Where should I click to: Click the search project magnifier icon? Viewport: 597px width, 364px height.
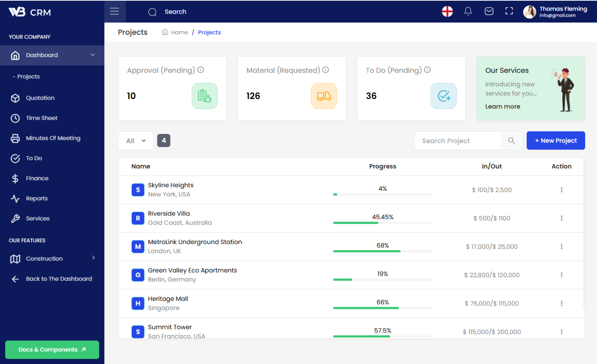(x=511, y=141)
